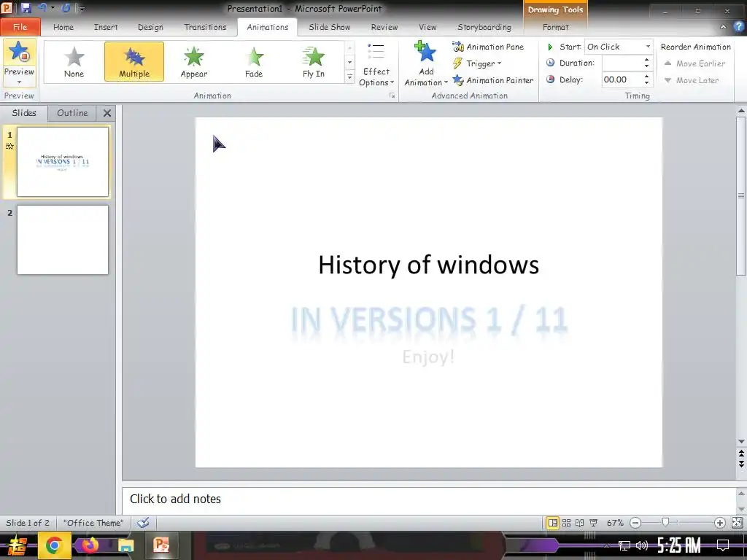Click to add notes field

tap(429, 499)
